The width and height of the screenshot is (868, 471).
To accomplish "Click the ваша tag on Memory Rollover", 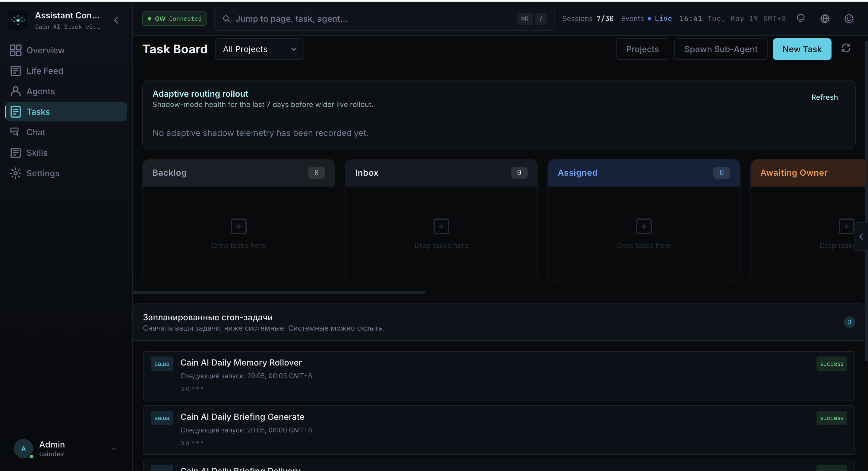I will [x=162, y=364].
